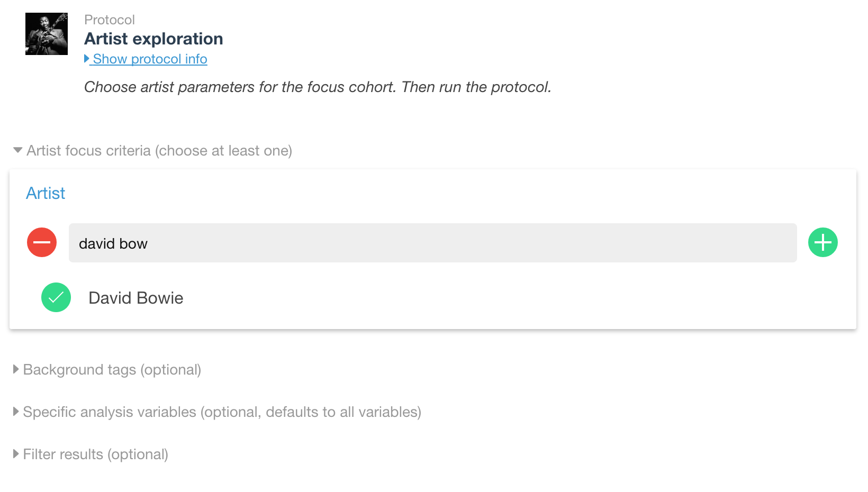Expand the Filter results arrow
Screen dimensions: 868x492
(16, 454)
